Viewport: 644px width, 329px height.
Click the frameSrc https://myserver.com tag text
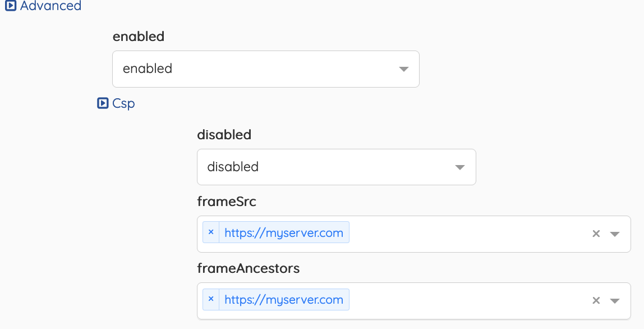(x=284, y=232)
